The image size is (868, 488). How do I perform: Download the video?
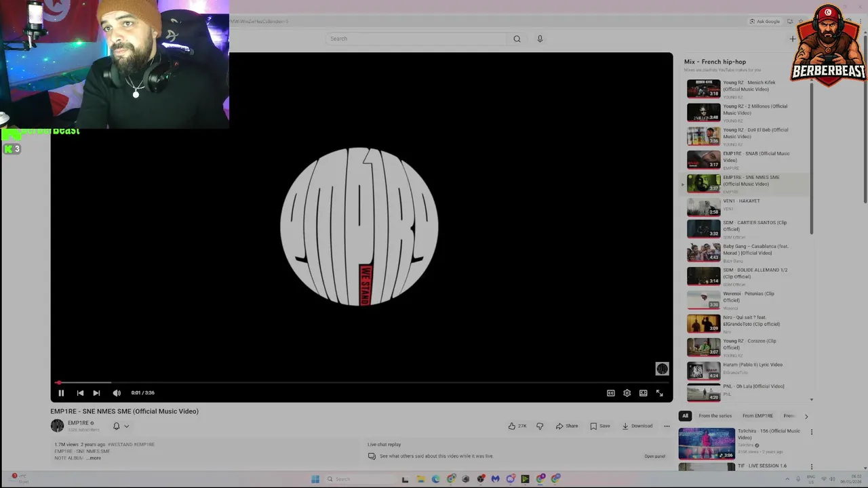pos(637,426)
